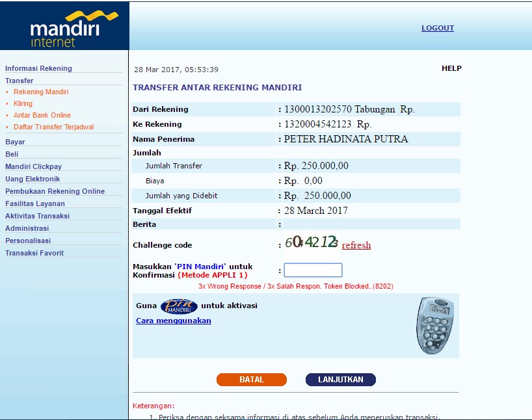Click recipient name PETER HADINATA PUTRA

tap(346, 139)
